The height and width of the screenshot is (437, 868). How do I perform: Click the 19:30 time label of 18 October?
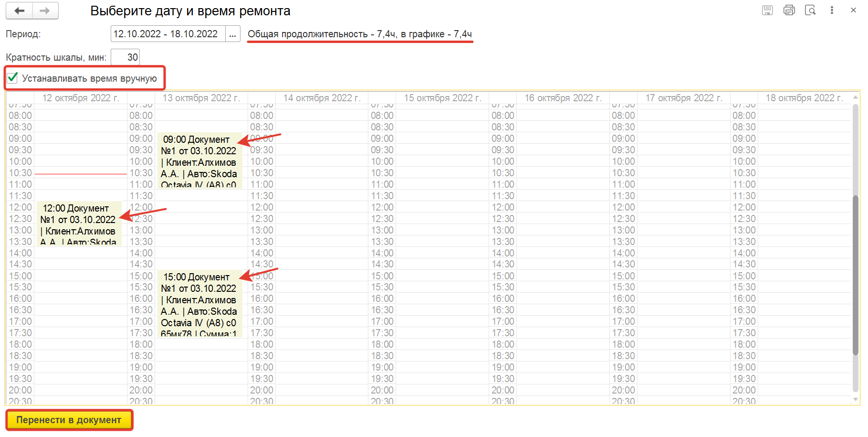pos(744,379)
